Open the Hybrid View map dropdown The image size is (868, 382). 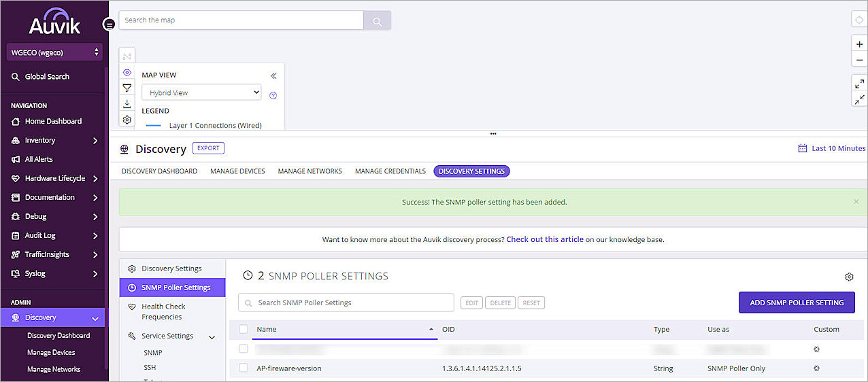pyautogui.click(x=201, y=92)
